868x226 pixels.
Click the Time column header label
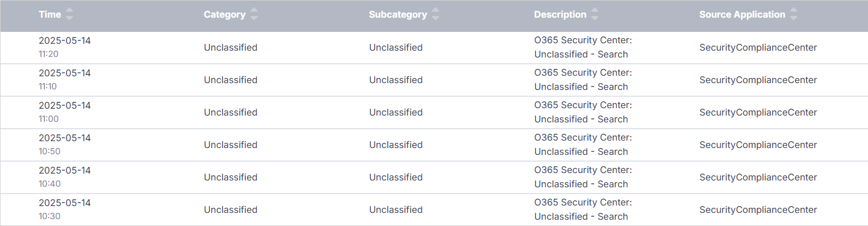click(x=50, y=15)
